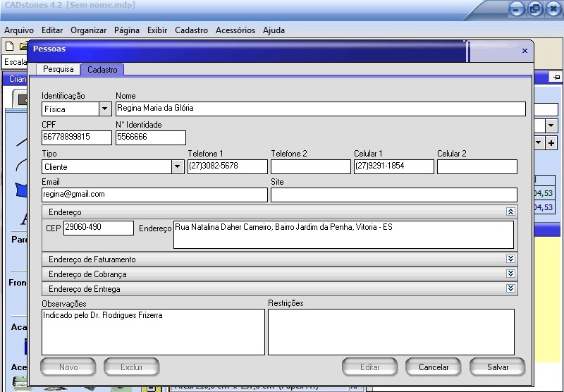
Task: Open the Página menu
Action: click(127, 30)
